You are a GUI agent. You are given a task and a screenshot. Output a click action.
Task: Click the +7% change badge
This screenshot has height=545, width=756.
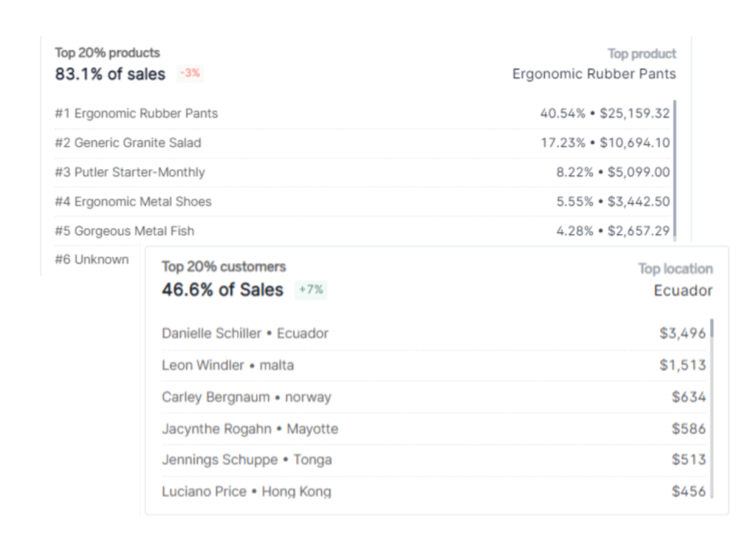tap(311, 289)
